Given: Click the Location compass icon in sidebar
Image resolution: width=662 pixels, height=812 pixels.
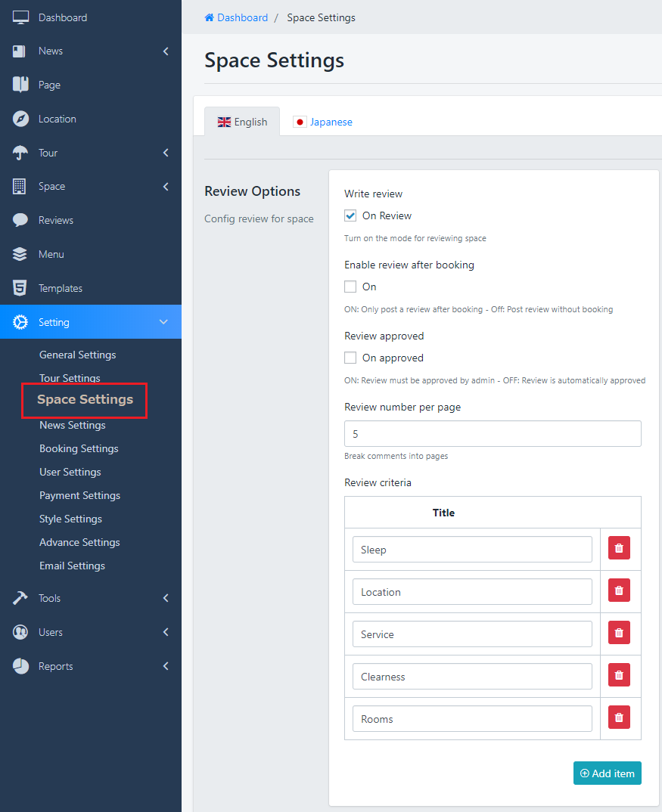Looking at the screenshot, I should (20, 119).
